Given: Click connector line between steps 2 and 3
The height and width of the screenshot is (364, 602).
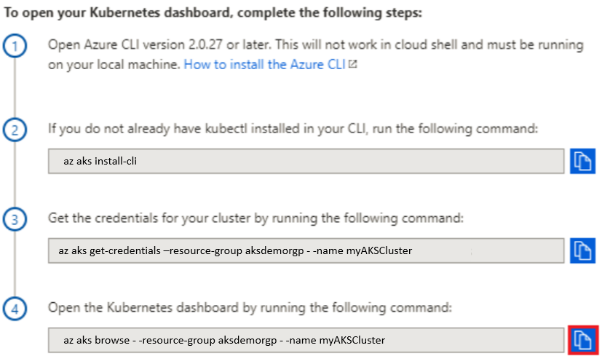Looking at the screenshot, I should [x=15, y=175].
